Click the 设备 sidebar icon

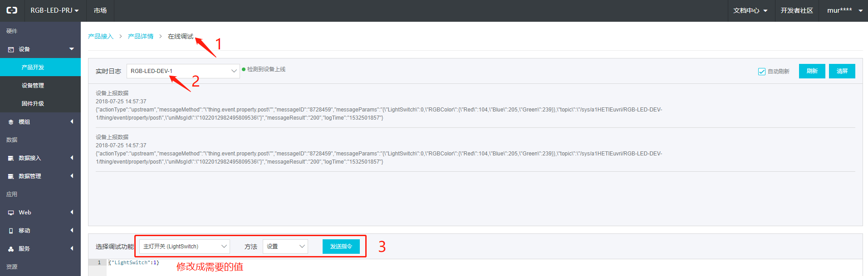click(x=11, y=49)
